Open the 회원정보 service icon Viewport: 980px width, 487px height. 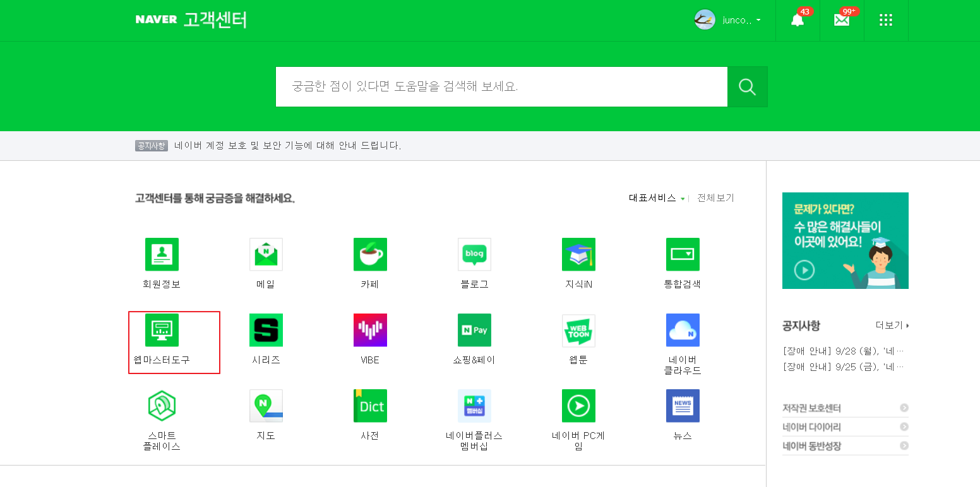[162, 254]
